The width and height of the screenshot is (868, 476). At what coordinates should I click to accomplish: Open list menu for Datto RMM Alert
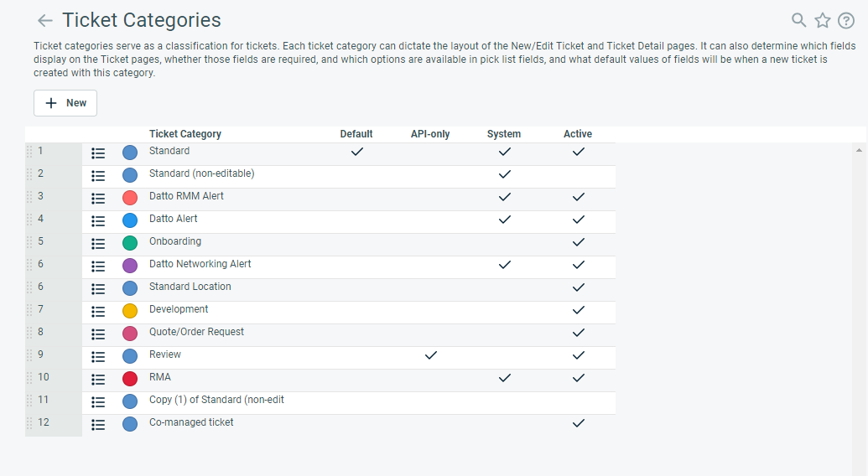tap(98, 199)
